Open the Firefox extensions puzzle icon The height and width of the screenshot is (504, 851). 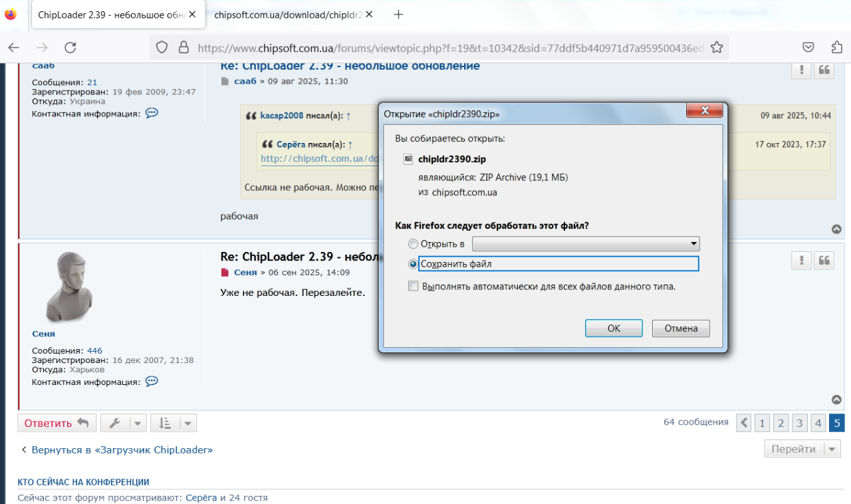click(837, 47)
